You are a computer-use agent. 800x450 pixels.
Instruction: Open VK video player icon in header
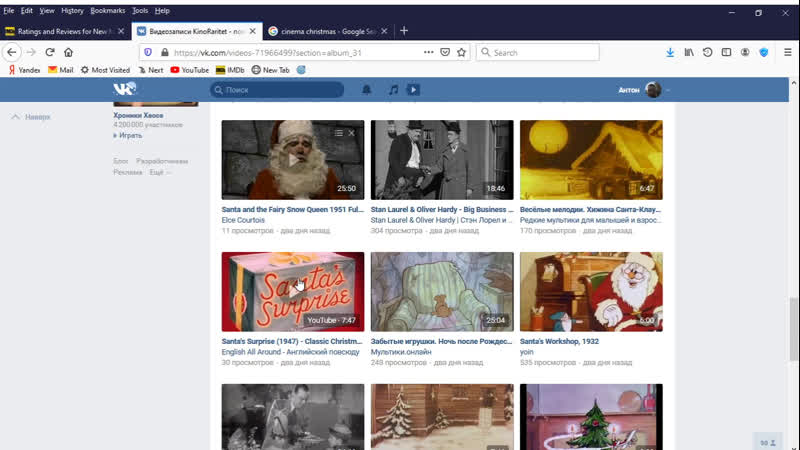pos(413,90)
